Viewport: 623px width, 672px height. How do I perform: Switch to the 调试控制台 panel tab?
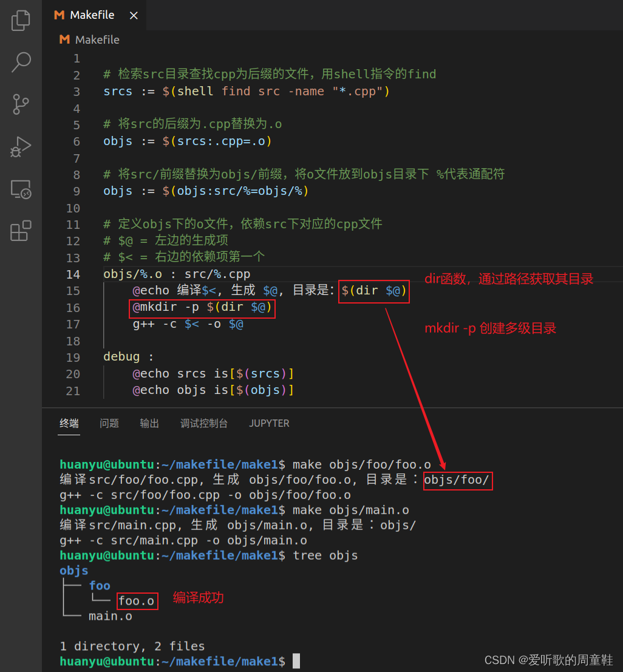(x=204, y=423)
